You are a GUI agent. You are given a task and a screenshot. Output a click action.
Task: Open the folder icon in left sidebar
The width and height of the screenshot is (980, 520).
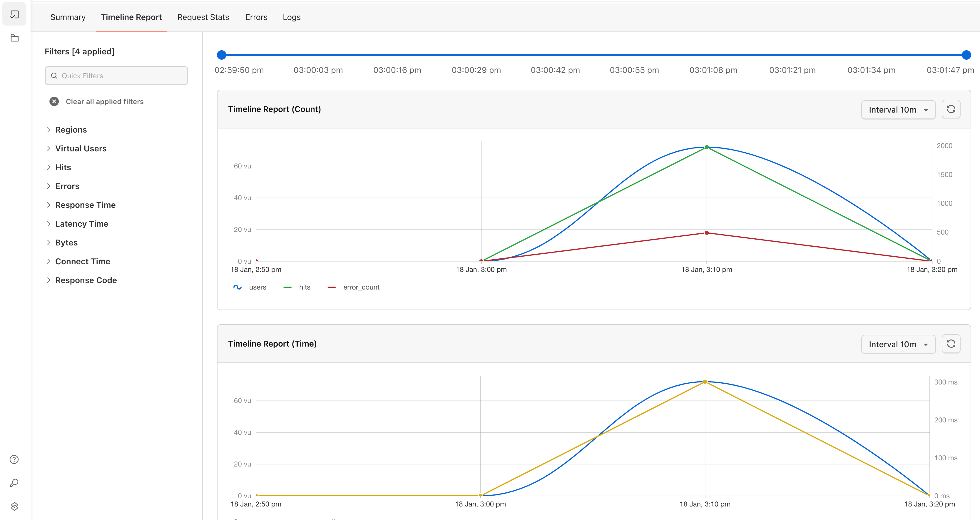pos(14,38)
